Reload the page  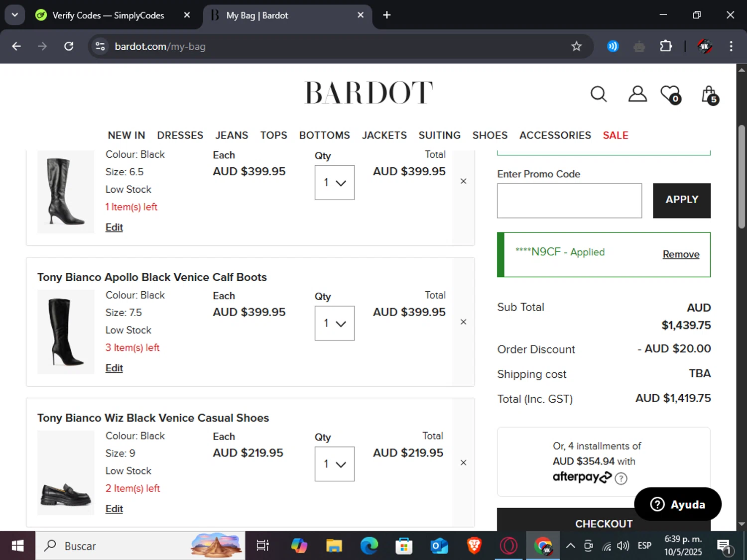click(69, 46)
